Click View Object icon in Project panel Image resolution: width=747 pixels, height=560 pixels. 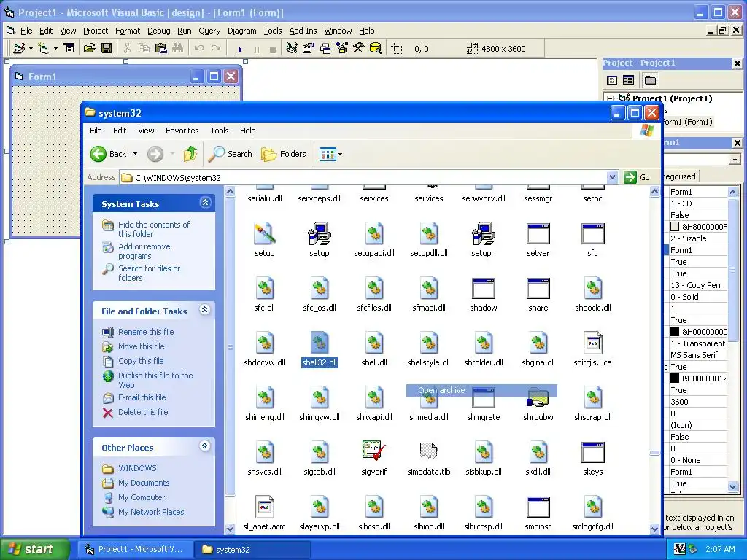coord(628,80)
